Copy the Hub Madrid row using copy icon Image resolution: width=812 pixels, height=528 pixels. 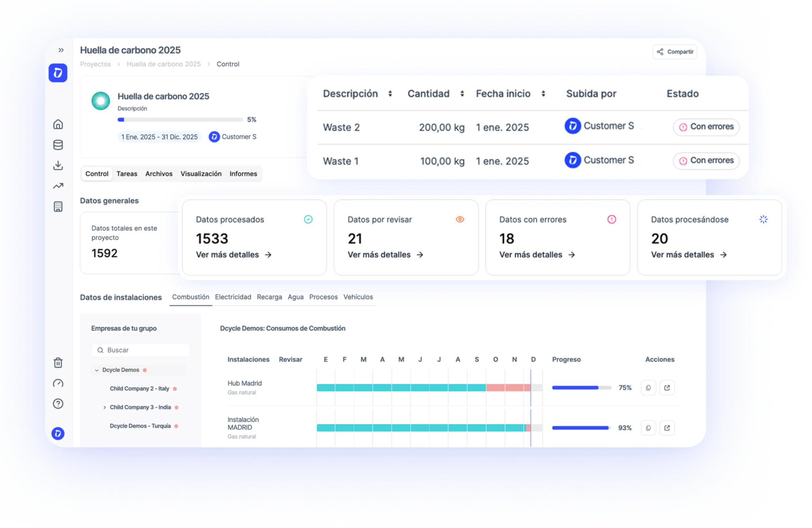[648, 388]
